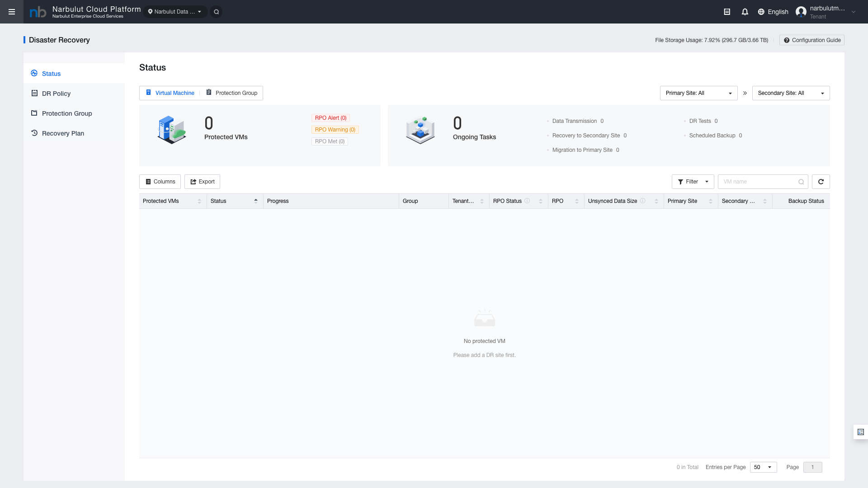Open the hamburger main menu
Viewport: 868px width, 488px height.
click(12, 12)
